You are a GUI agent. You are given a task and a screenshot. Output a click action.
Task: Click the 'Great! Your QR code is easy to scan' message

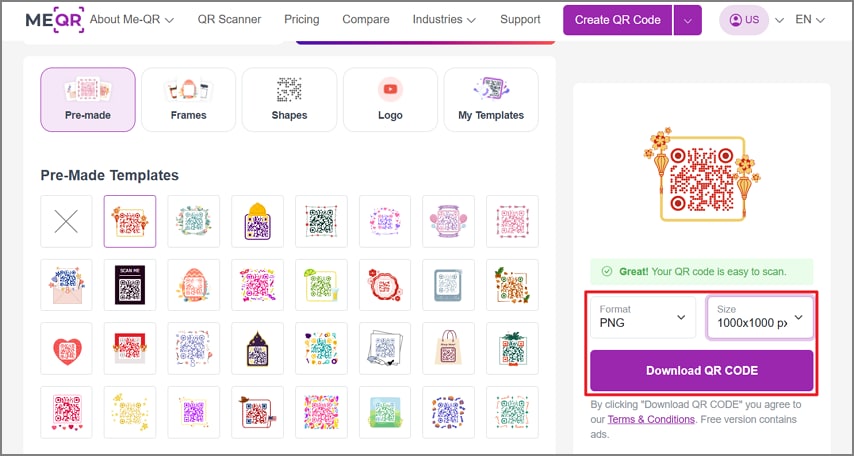point(702,271)
